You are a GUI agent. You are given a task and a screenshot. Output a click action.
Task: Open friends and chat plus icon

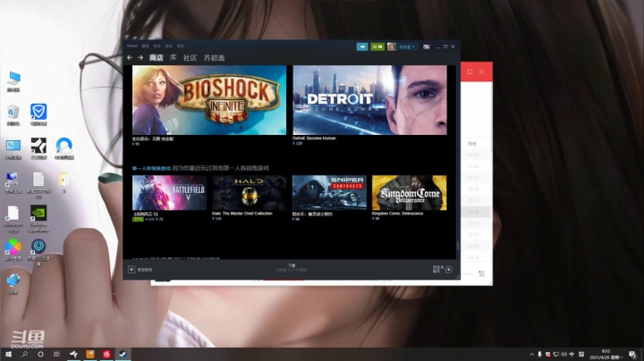(x=448, y=270)
